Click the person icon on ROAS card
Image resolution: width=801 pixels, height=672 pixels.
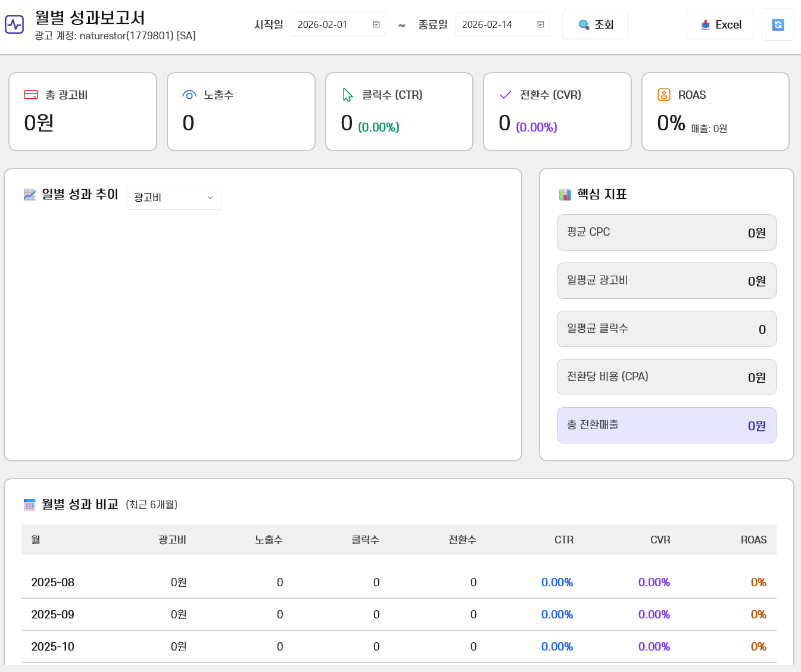coord(663,94)
